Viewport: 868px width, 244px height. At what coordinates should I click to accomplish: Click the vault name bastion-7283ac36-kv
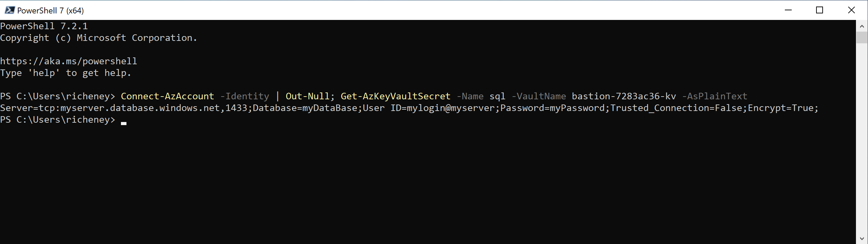tap(624, 96)
